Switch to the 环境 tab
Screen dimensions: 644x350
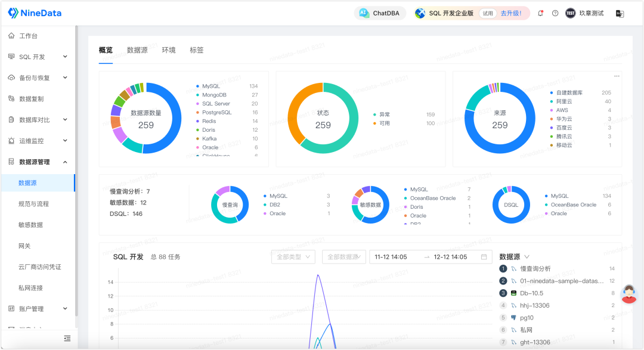pos(168,50)
